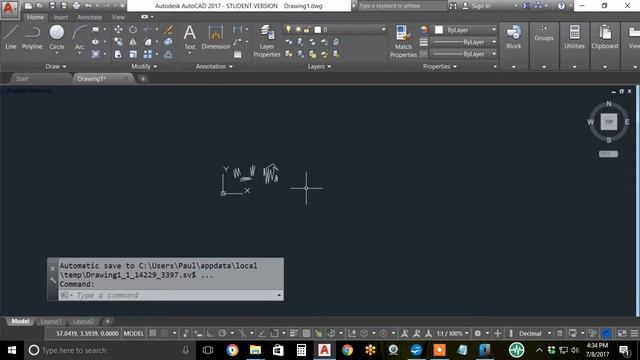
Task: Activate the Match Properties tool
Action: pyautogui.click(x=403, y=41)
